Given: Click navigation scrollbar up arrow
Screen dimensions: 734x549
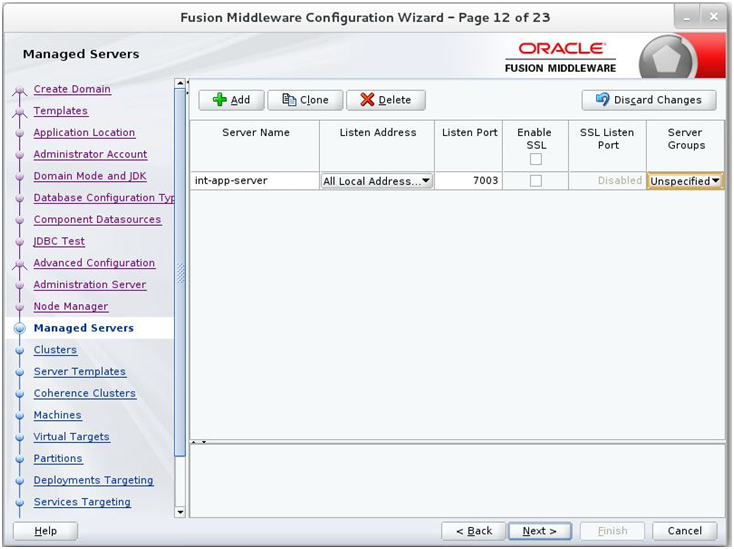Looking at the screenshot, I should [x=180, y=83].
